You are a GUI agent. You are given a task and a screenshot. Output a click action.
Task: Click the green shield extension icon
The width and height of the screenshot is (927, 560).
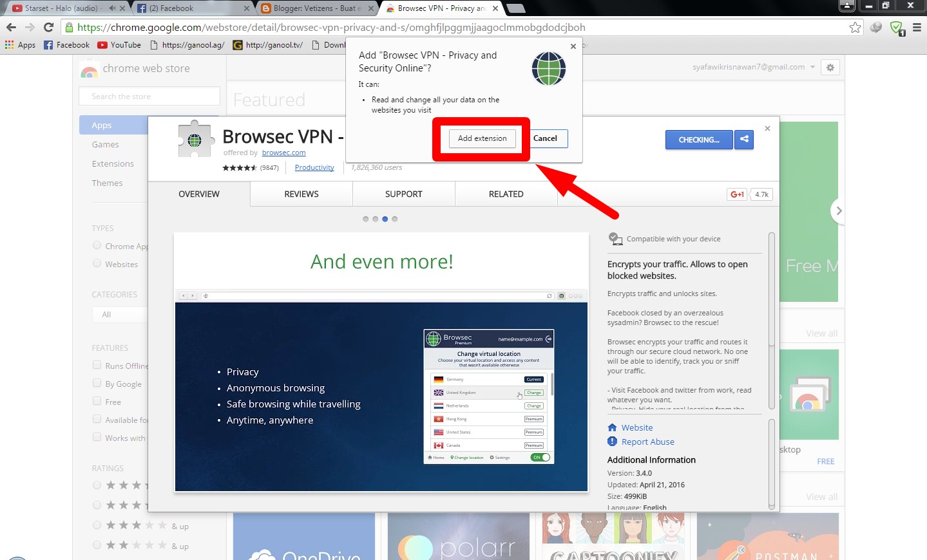click(897, 28)
